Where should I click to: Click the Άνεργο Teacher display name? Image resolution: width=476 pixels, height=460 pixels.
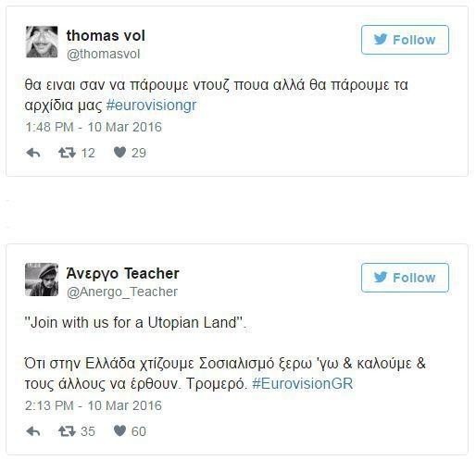(123, 274)
